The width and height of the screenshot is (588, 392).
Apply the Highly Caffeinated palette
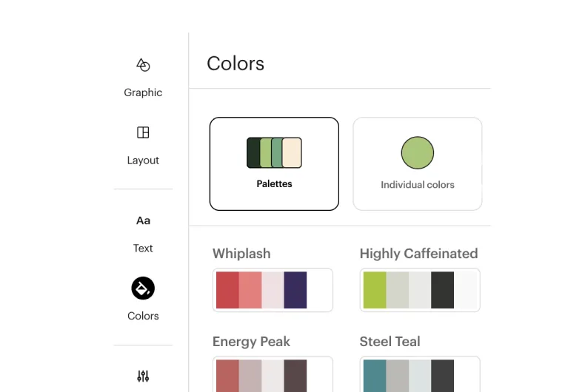point(420,290)
